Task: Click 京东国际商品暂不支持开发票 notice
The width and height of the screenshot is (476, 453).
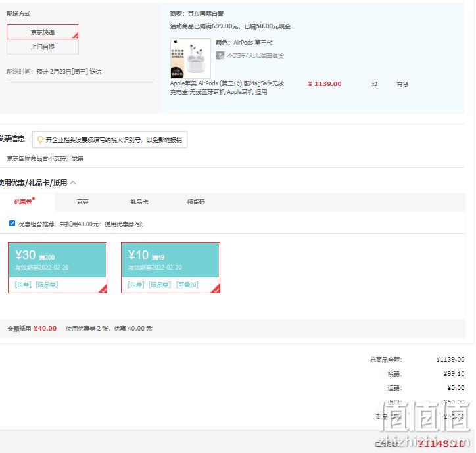Action: 45,158
